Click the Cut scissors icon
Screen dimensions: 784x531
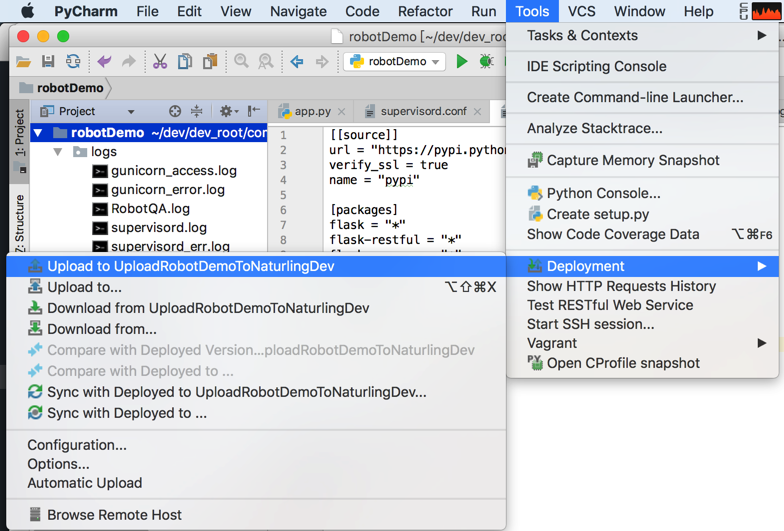coord(159,62)
